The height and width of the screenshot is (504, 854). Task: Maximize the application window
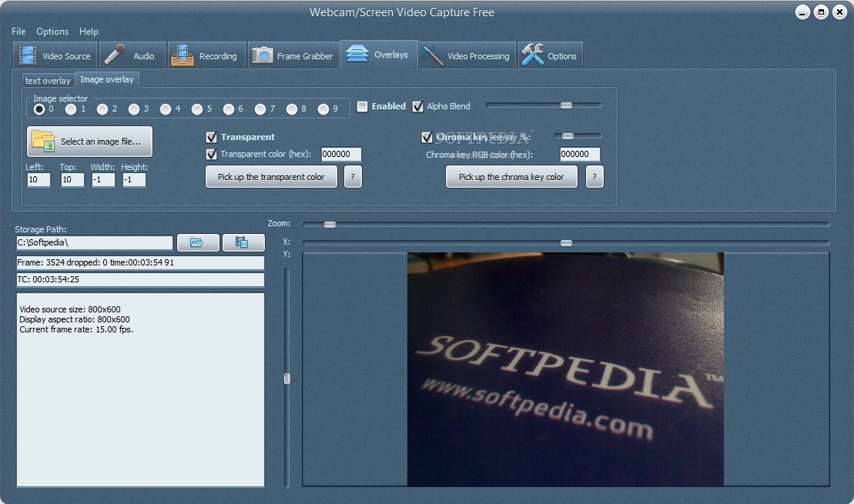point(821,12)
